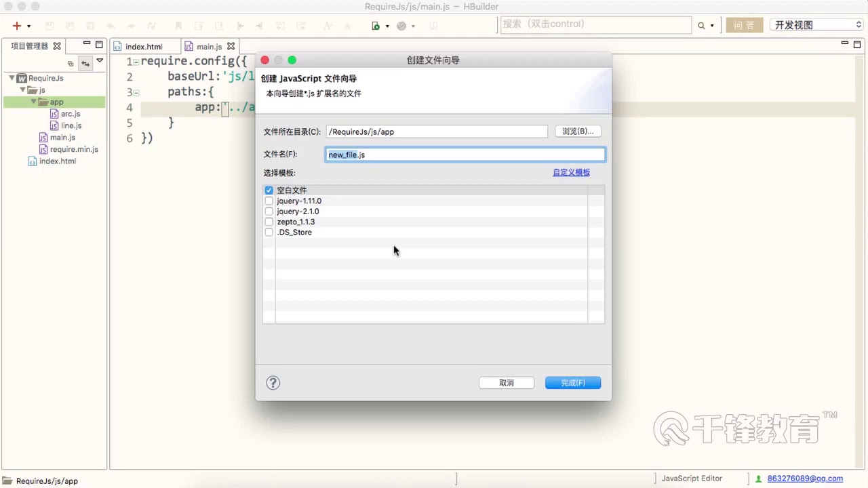The image size is (868, 488).
Task: Click the 问答 button in the toolbar
Action: pos(744,25)
